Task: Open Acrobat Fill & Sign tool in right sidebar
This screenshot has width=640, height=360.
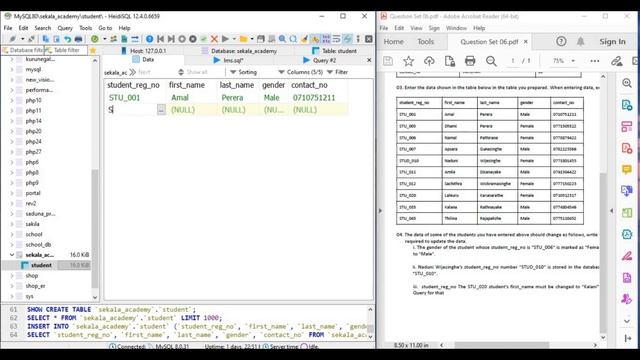Action: coord(627,256)
